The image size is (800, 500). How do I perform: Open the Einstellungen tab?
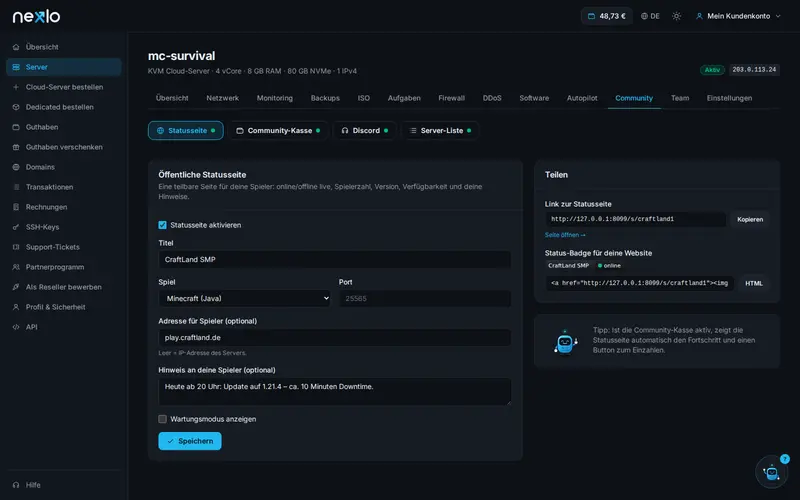coord(729,98)
